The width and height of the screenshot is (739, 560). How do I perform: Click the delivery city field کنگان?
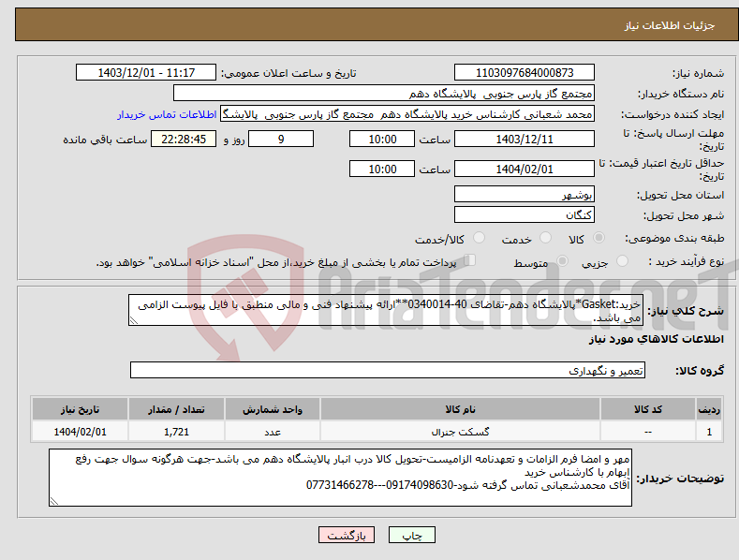(525, 214)
